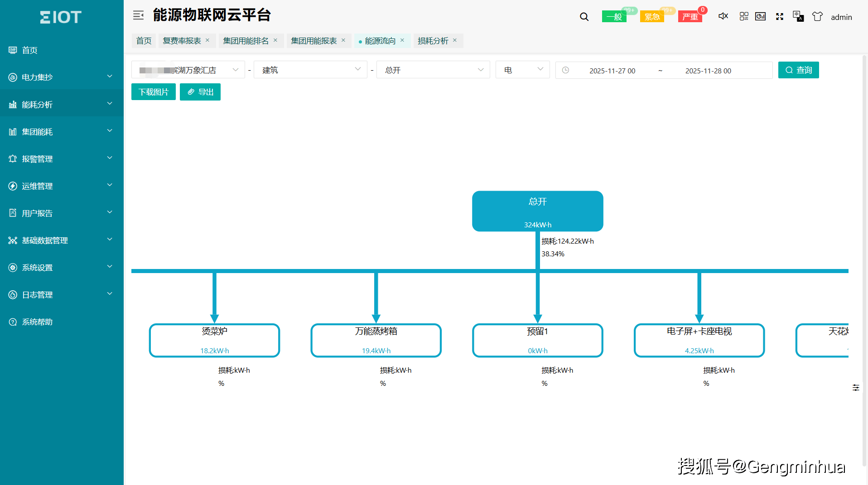
Task: Open the large screen dashboard icon
Action: (x=760, y=16)
